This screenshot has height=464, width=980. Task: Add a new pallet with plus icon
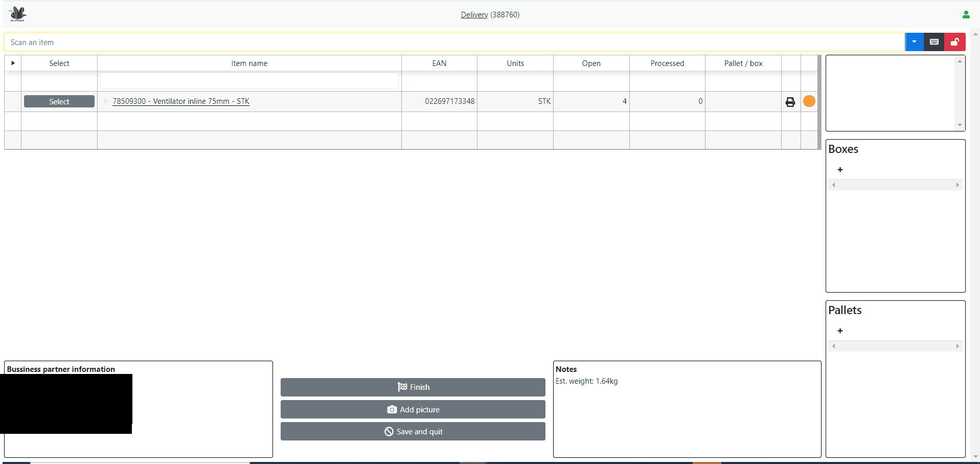tap(840, 330)
